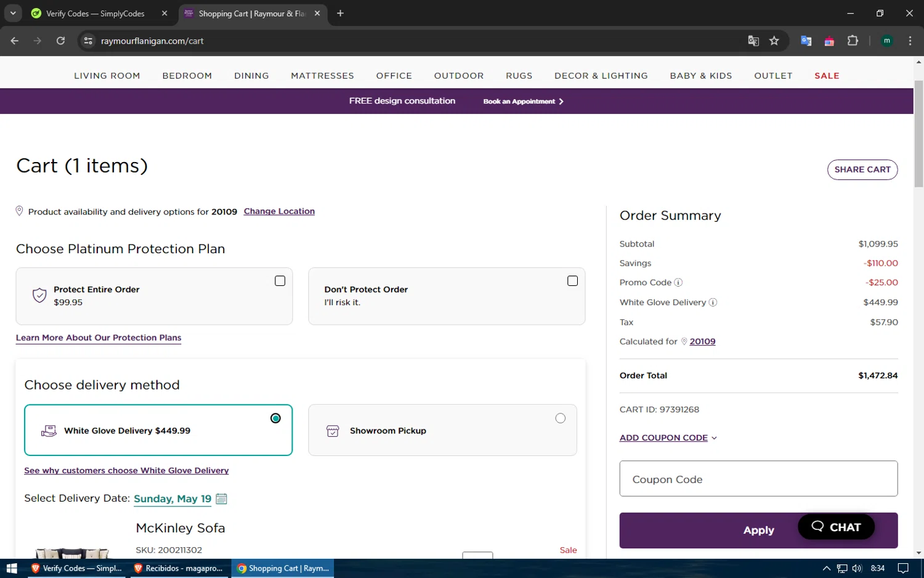924x578 pixels.
Task: Open the Chrome three-dot menu
Action: click(910, 41)
